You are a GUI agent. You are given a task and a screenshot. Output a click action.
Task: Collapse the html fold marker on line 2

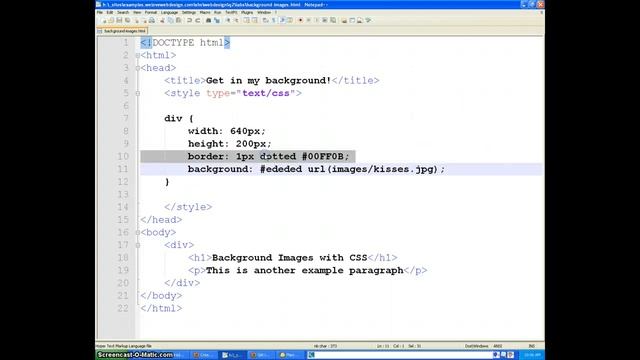tap(138, 55)
